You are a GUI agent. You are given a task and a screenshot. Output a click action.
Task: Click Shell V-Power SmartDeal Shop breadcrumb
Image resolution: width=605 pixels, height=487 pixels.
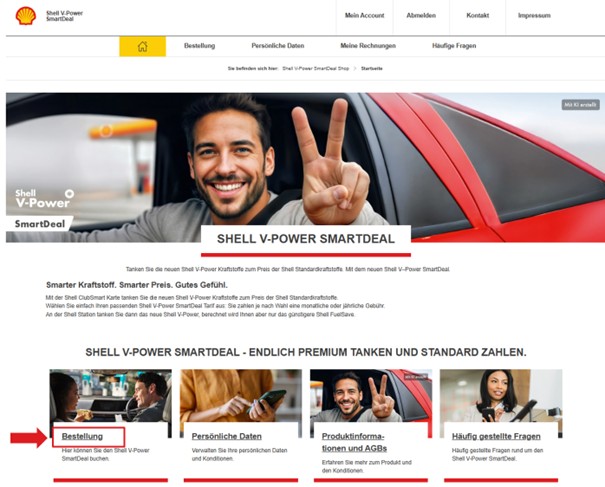[317, 69]
